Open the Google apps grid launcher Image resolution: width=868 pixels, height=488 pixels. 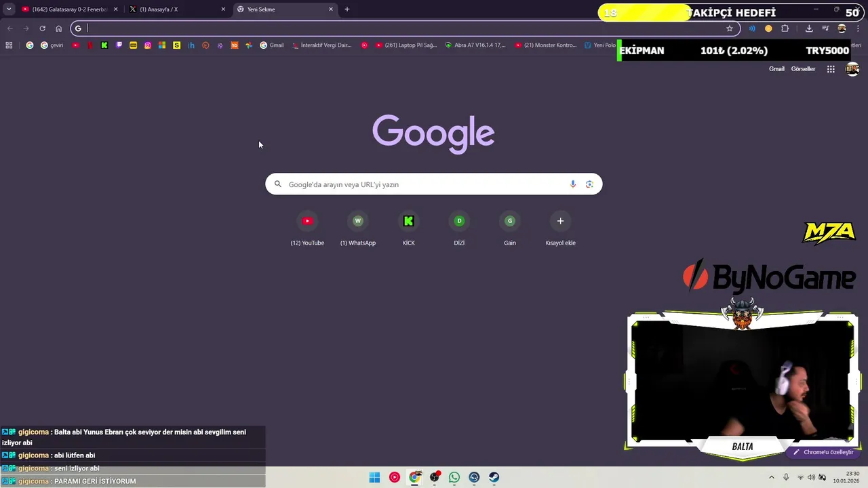(x=831, y=69)
